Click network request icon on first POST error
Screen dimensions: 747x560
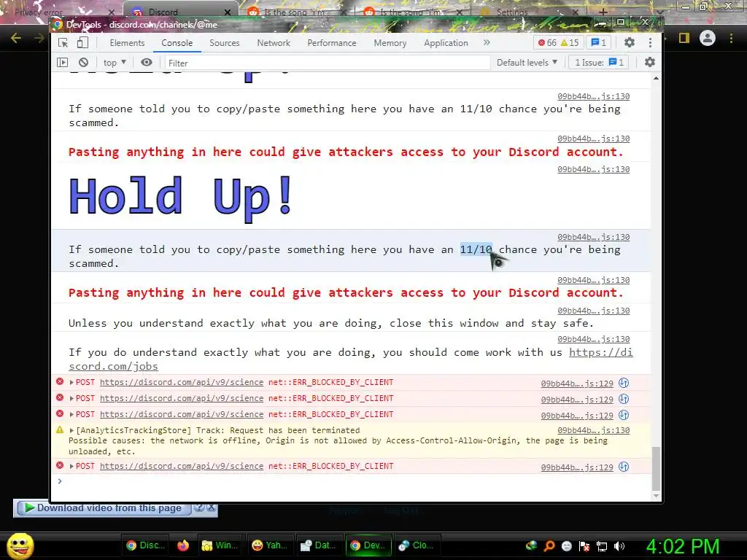624,383
